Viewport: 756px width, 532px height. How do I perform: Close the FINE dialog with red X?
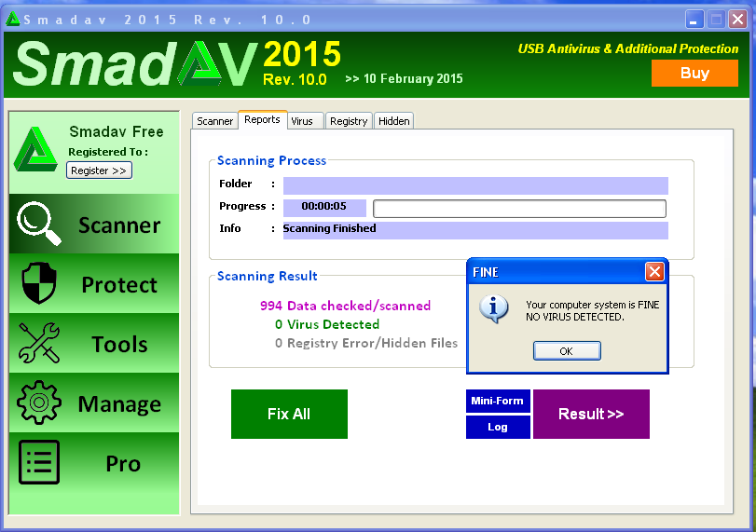tap(654, 272)
